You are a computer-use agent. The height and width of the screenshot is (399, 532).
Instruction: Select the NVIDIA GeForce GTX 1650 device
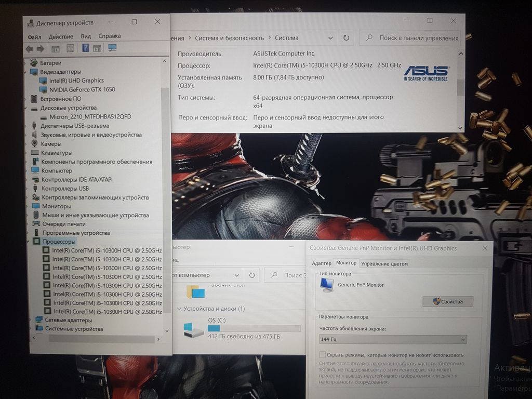click(82, 89)
